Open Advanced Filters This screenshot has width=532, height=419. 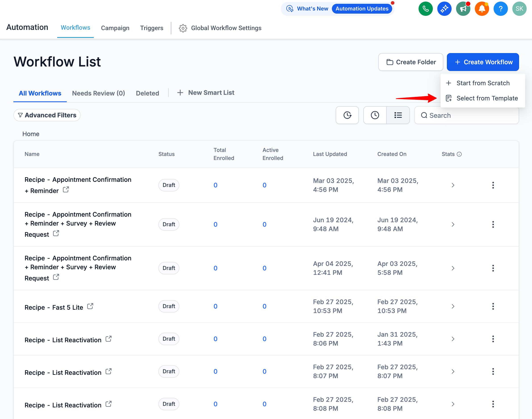click(x=47, y=115)
